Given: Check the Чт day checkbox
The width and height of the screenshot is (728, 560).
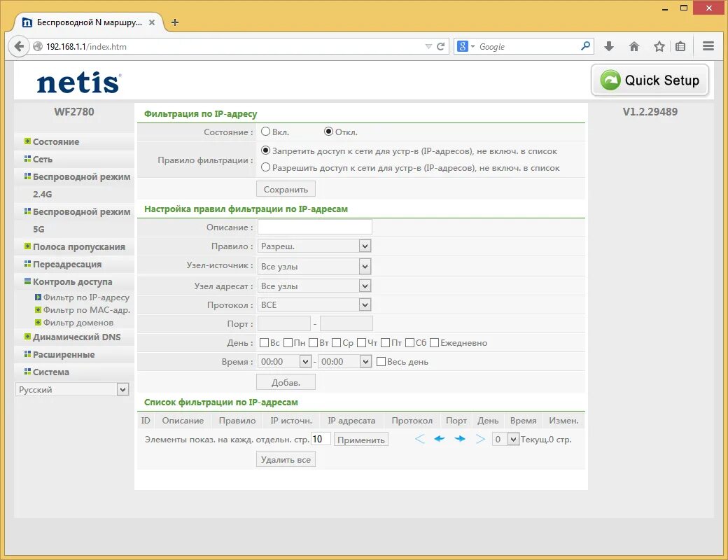Looking at the screenshot, I should point(362,343).
